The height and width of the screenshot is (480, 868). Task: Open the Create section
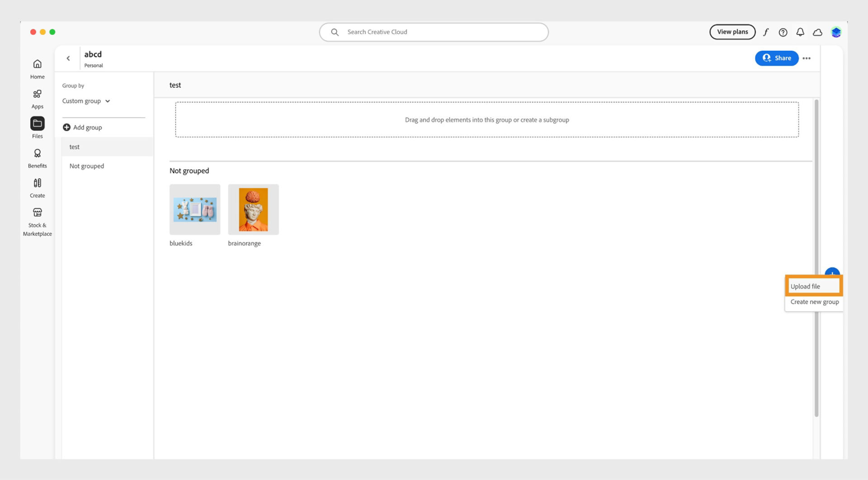coord(37,187)
